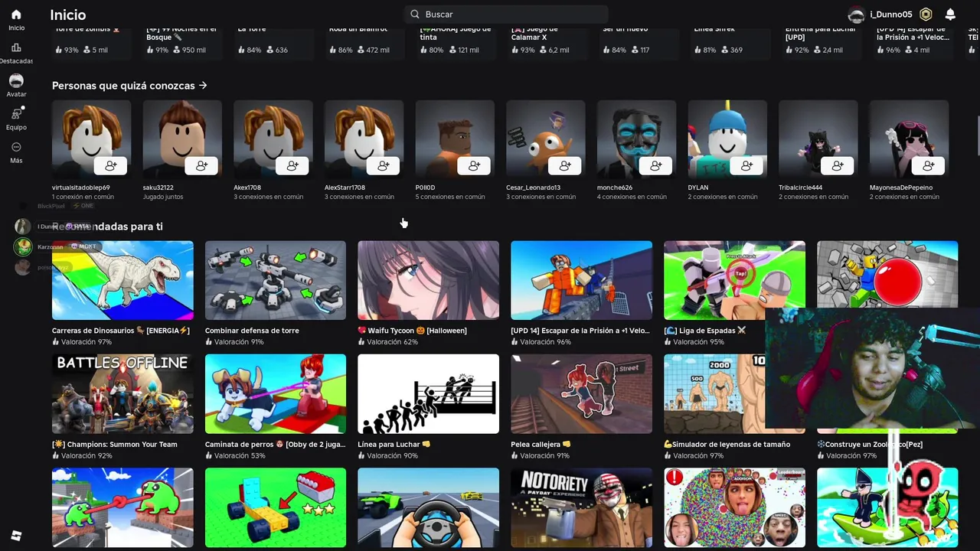
Task: Open the Inicio home sidebar icon
Action: tap(16, 15)
